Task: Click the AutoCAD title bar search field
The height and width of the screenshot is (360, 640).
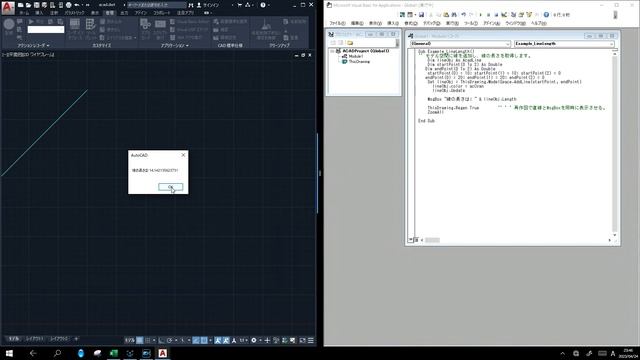Action: tap(156, 5)
